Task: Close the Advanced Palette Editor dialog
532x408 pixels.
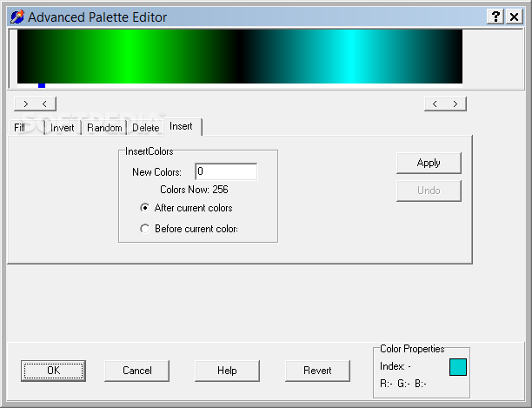Action: pyautogui.click(x=514, y=17)
